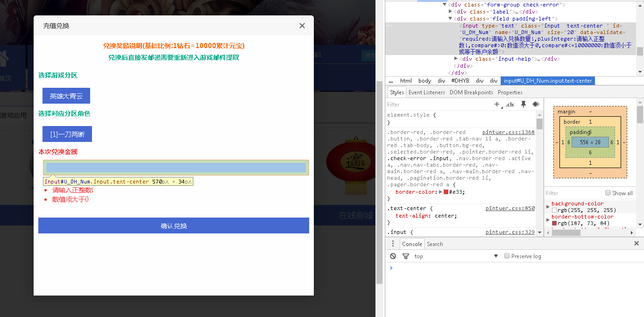Enable the Preserve log checkbox

coord(507,256)
